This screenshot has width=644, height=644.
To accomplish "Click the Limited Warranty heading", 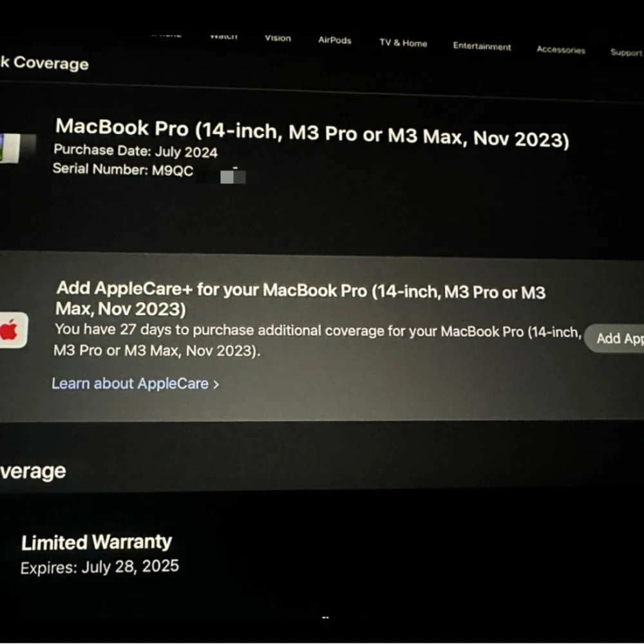I will tap(97, 542).
